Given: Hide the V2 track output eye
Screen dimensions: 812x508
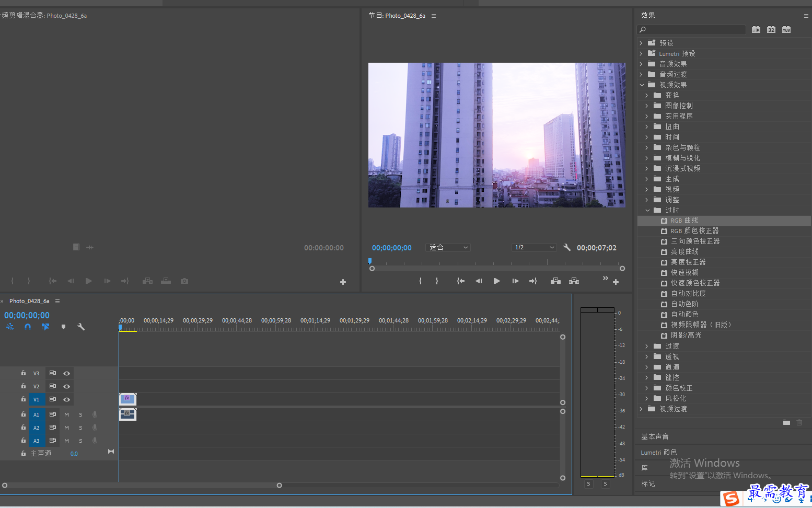Looking at the screenshot, I should pos(66,386).
